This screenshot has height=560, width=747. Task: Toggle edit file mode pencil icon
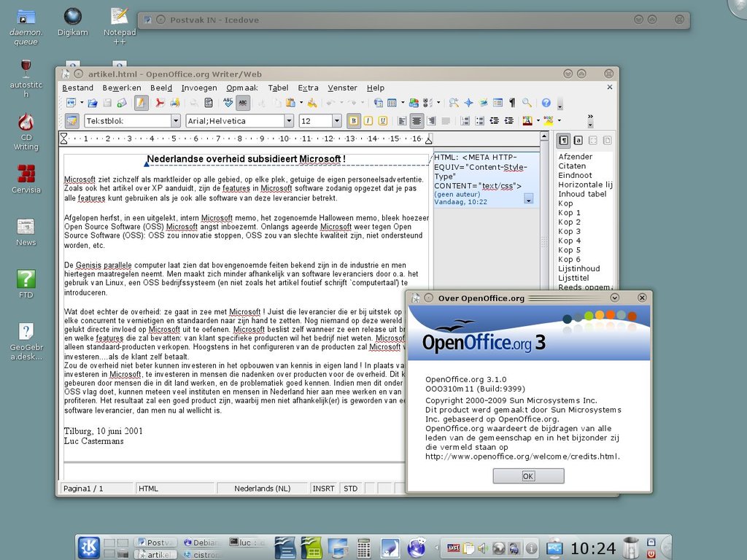point(141,103)
